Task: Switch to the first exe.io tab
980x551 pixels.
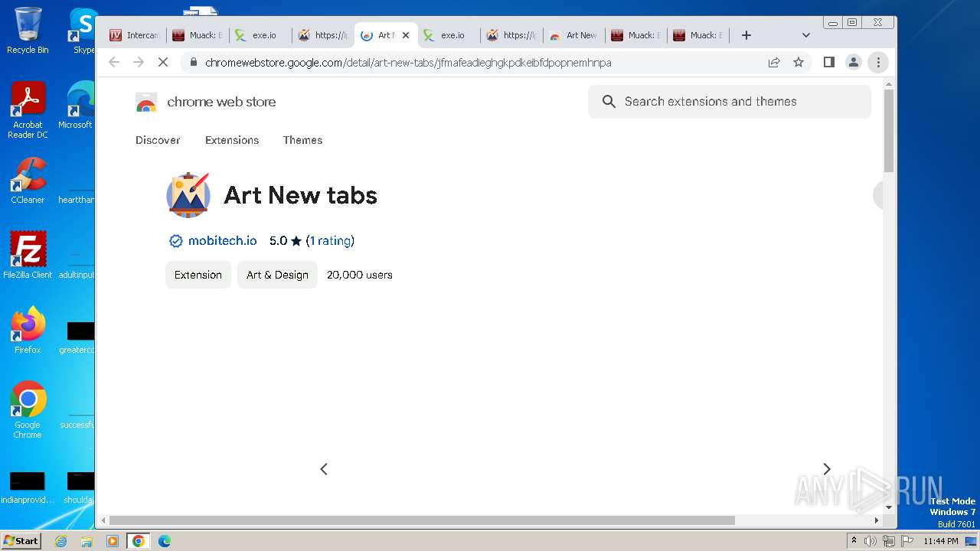Action: (260, 35)
